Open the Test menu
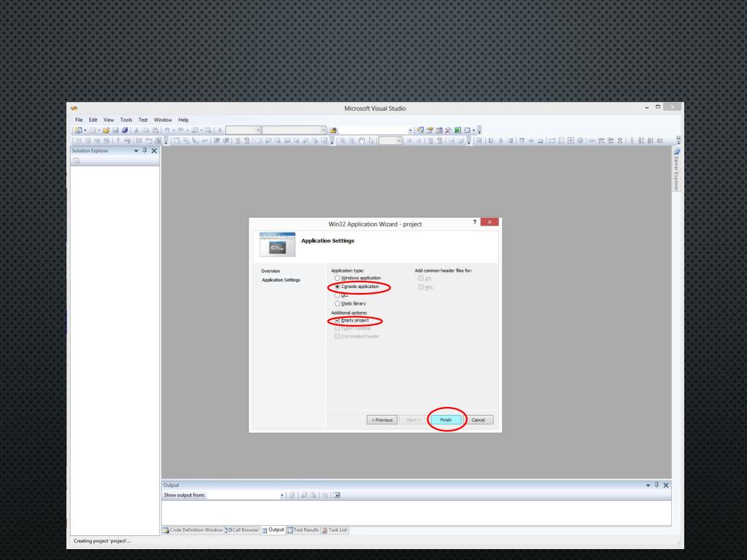This screenshot has height=560, width=747. [x=143, y=120]
